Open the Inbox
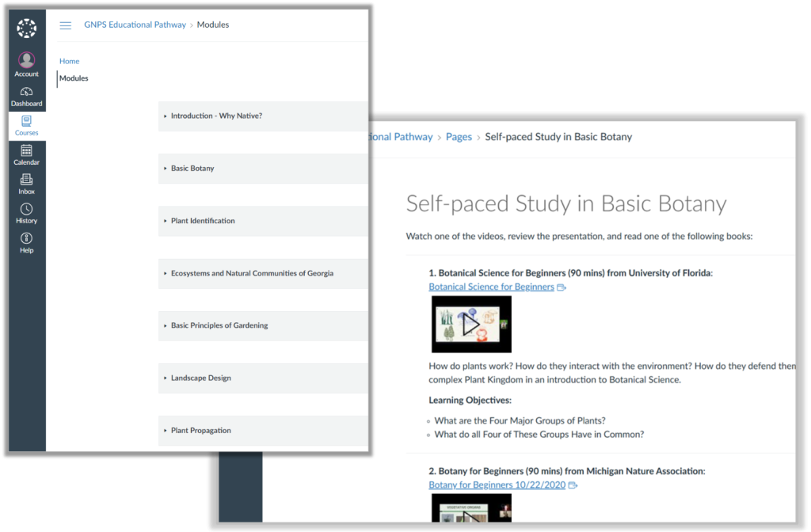 (x=26, y=182)
